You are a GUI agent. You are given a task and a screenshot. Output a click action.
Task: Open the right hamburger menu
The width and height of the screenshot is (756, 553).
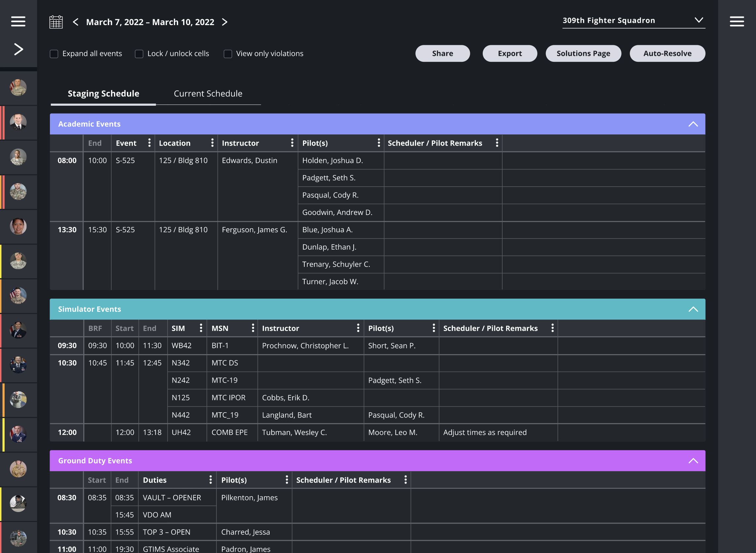(737, 21)
